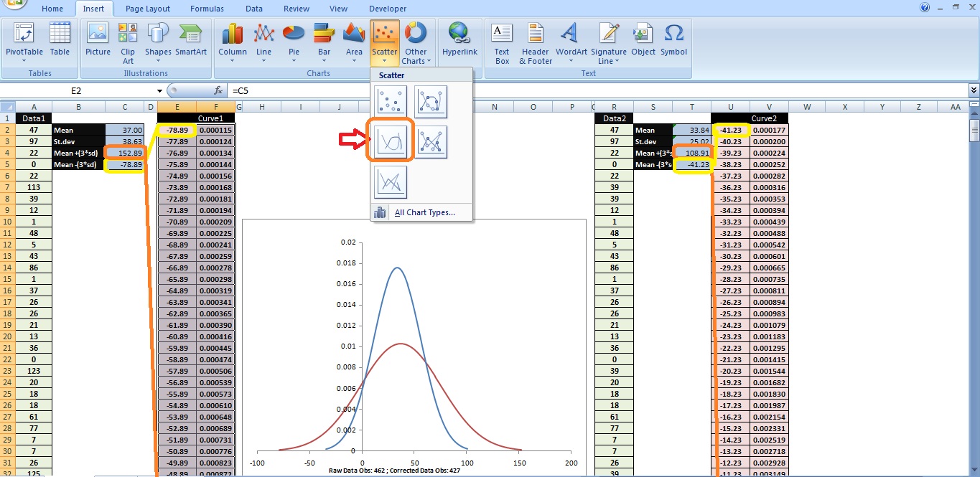980x477 pixels.
Task: Insert a Column chart
Action: pyautogui.click(x=232, y=42)
